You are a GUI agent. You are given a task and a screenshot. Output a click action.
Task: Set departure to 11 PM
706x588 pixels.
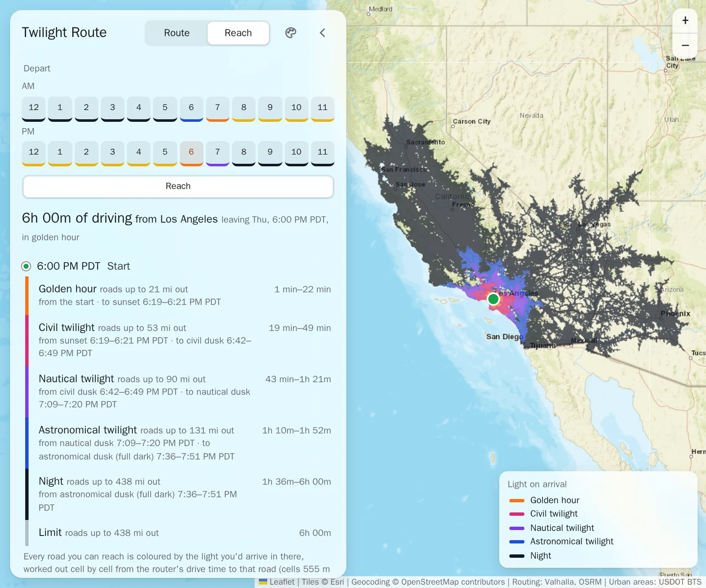[323, 153]
